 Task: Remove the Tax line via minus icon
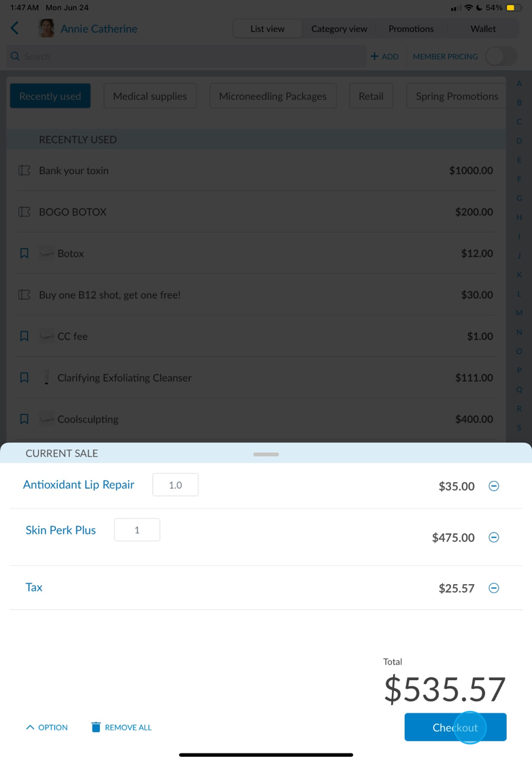[494, 588]
